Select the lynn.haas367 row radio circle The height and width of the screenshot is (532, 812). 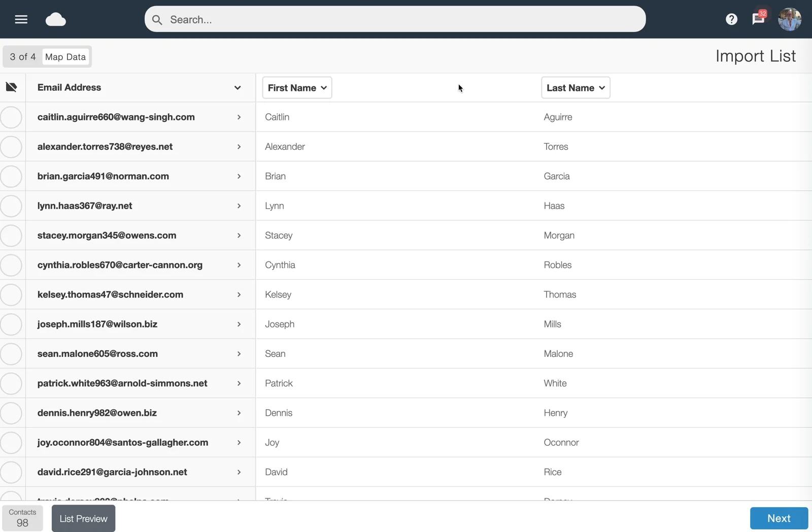[x=11, y=206]
